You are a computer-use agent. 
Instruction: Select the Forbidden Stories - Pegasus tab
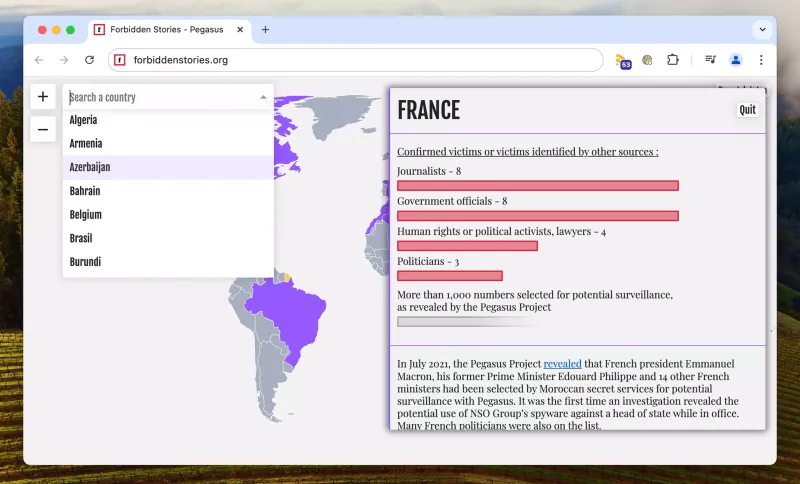[166, 30]
